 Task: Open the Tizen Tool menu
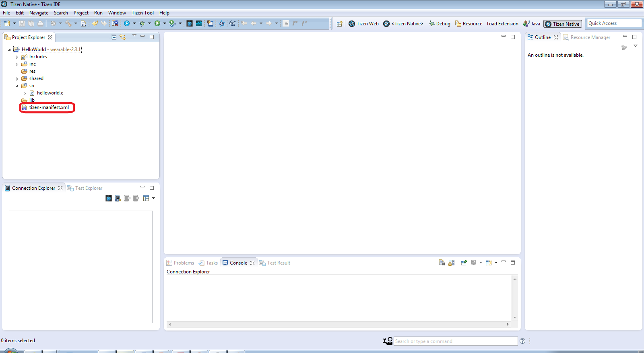[142, 13]
